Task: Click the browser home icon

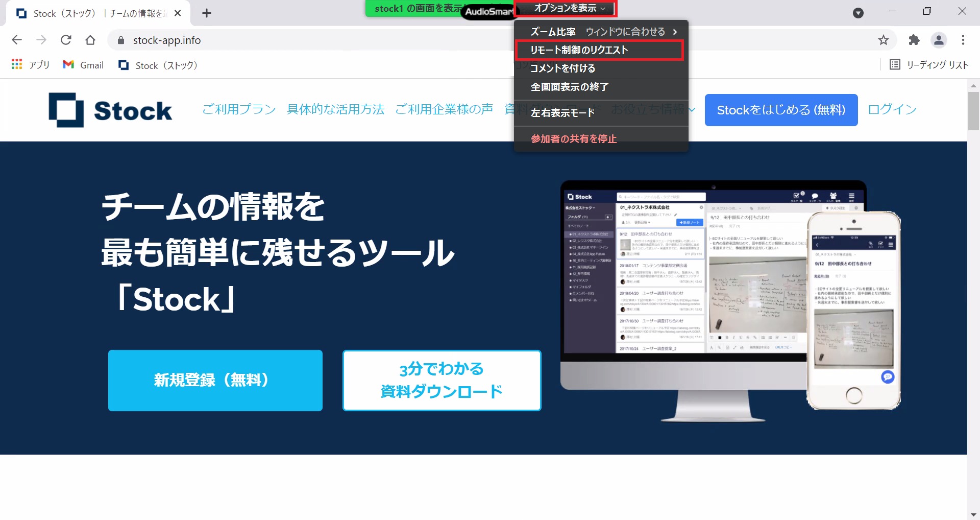Action: pos(90,40)
